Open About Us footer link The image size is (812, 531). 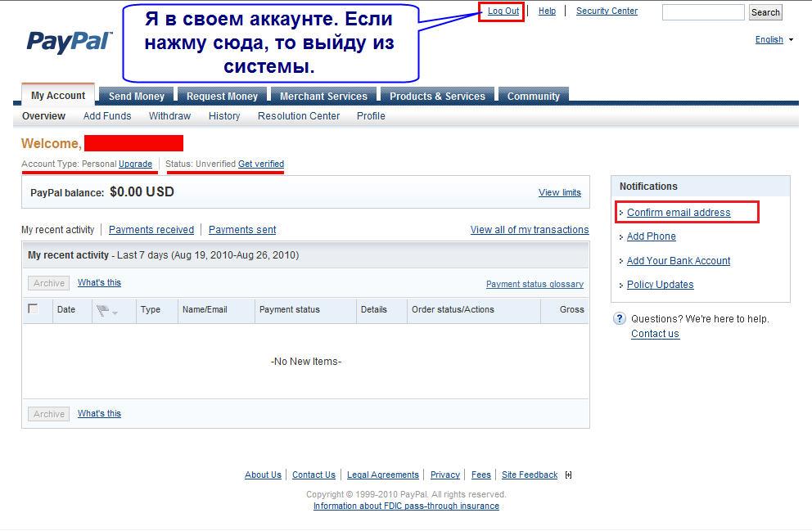263,475
